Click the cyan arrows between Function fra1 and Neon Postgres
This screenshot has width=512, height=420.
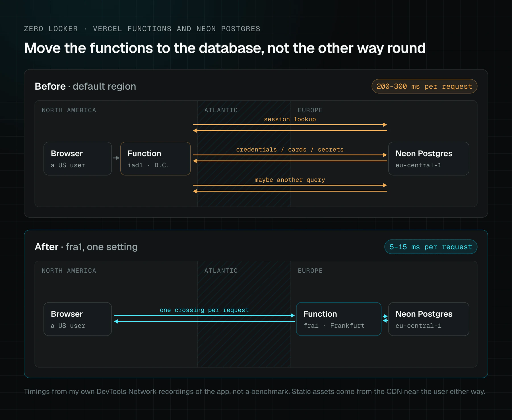click(x=385, y=318)
